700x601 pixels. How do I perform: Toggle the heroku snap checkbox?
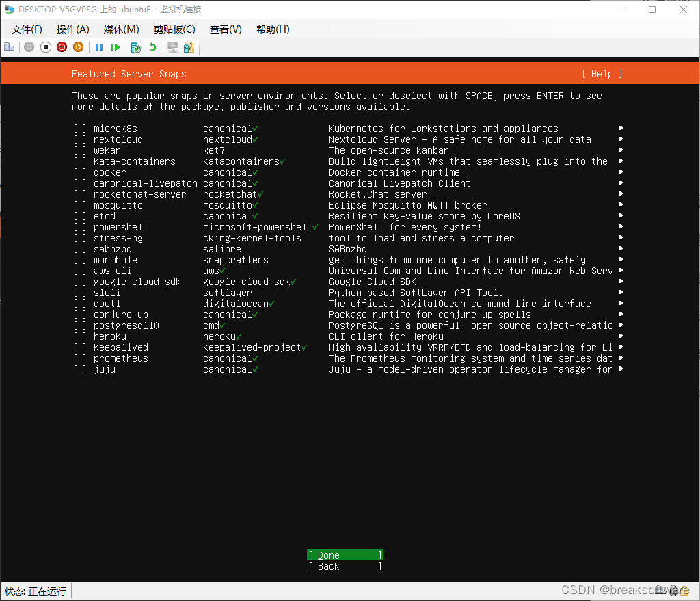click(80, 336)
